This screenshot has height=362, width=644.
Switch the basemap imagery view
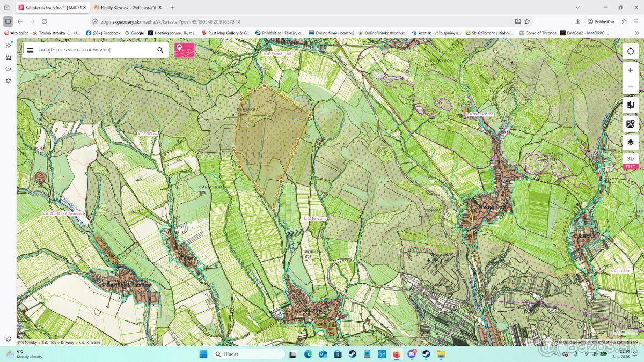click(631, 124)
